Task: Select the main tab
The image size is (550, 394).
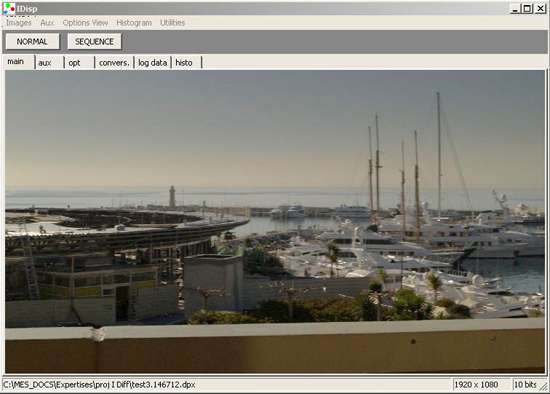Action: (19, 61)
